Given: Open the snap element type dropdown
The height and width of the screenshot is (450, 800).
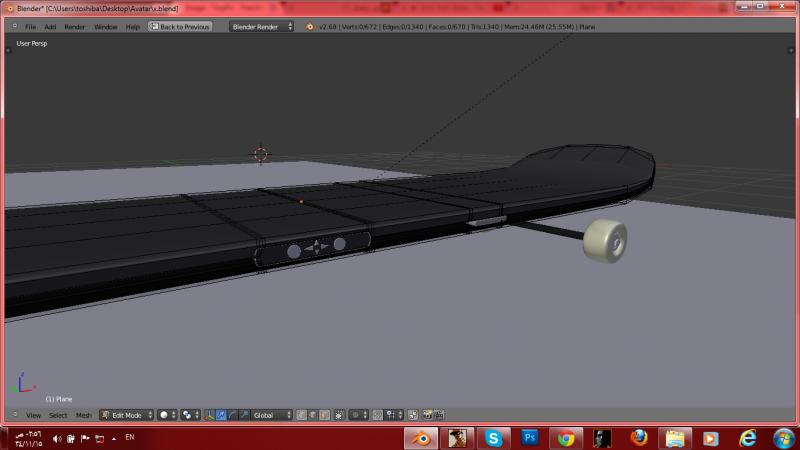Looking at the screenshot, I should point(394,415).
